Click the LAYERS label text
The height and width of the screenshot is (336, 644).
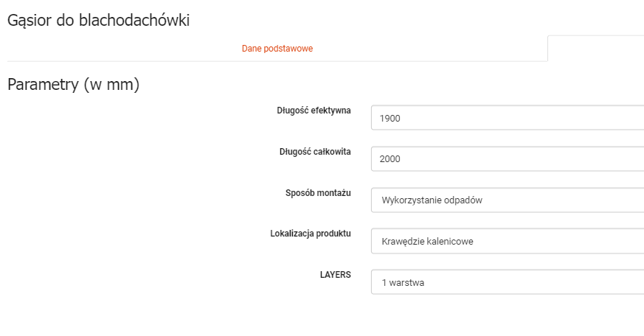point(336,275)
